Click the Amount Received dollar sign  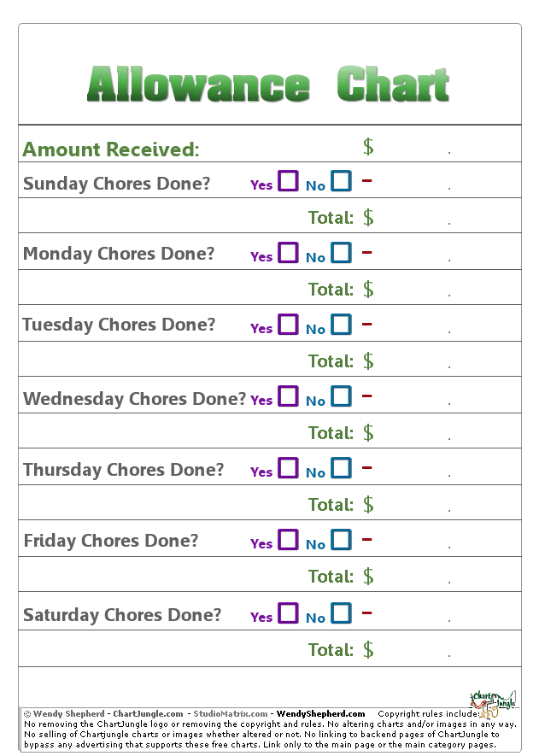(368, 147)
